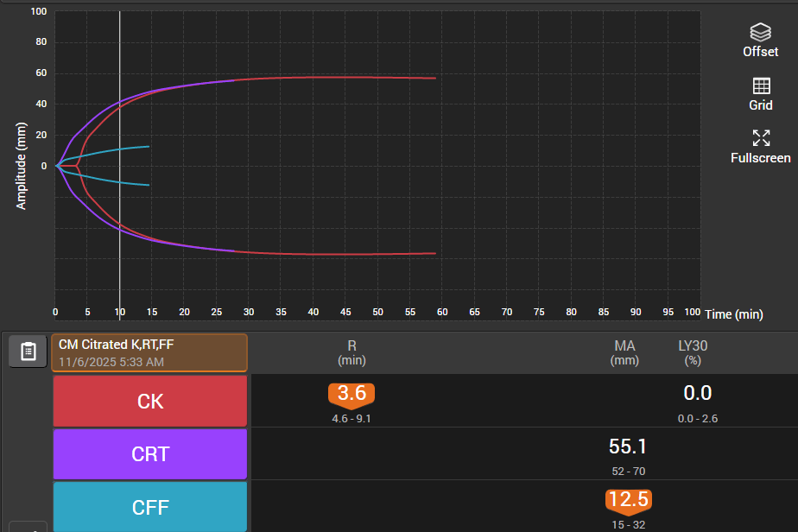
Task: Click the CK LY30 value 0.0
Action: [x=697, y=394]
